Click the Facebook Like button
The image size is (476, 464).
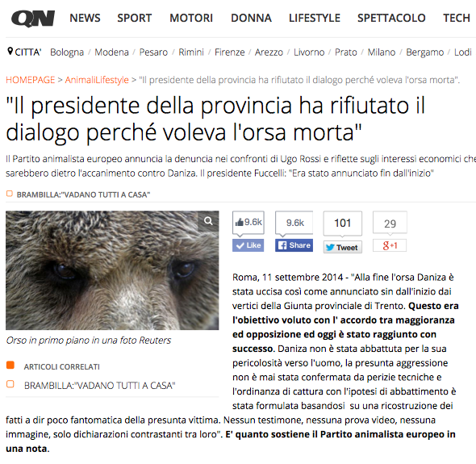248,245
